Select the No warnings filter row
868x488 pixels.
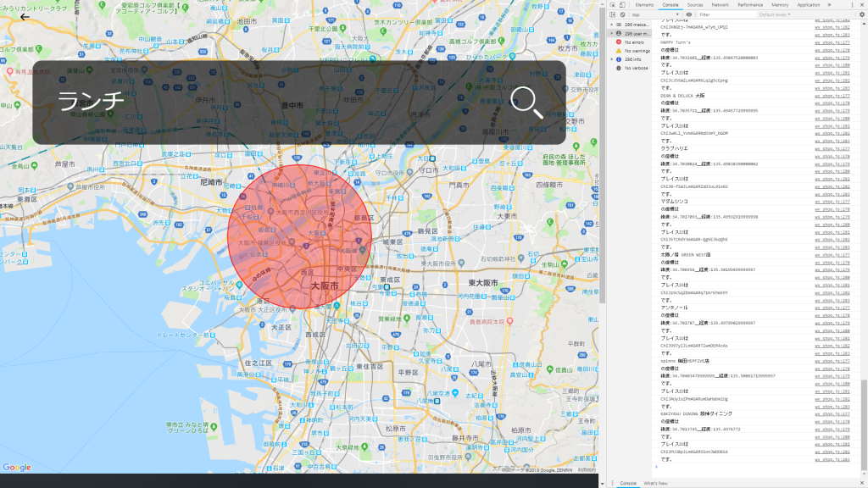click(630, 51)
